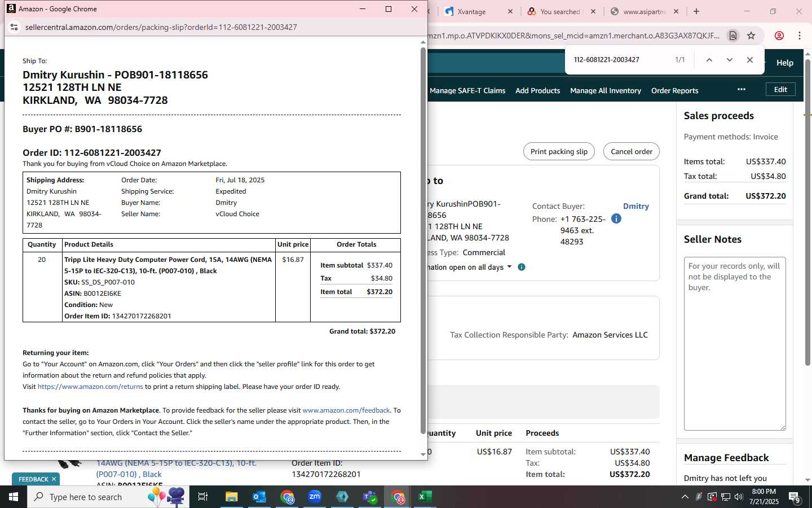The height and width of the screenshot is (508, 812).
Task: Open Manage SAFE-T Claims menu item
Action: click(467, 90)
